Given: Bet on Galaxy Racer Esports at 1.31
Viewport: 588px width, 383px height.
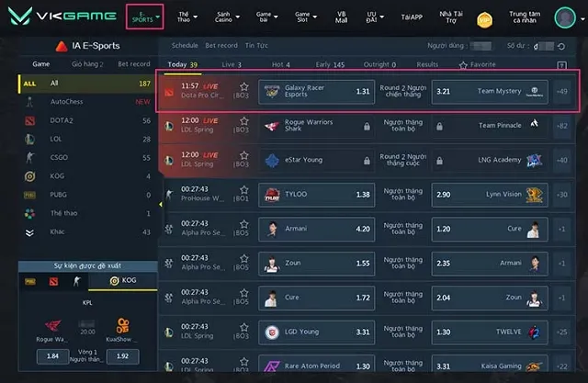Looking at the screenshot, I should (316, 91).
